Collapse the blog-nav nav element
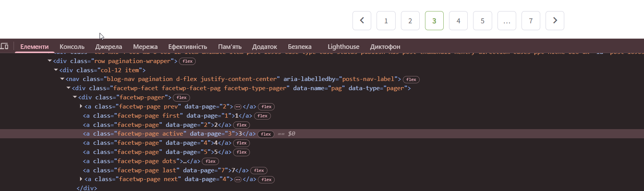Viewport: 644px width, 191px height. [62, 79]
